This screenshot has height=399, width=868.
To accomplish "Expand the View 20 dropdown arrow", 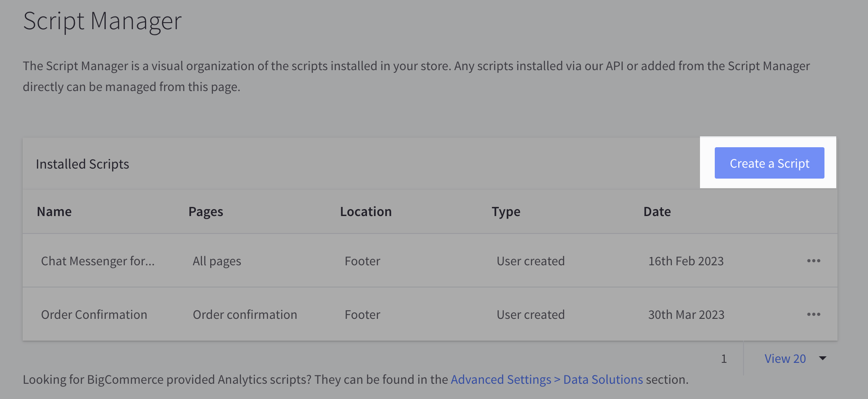I will [823, 358].
